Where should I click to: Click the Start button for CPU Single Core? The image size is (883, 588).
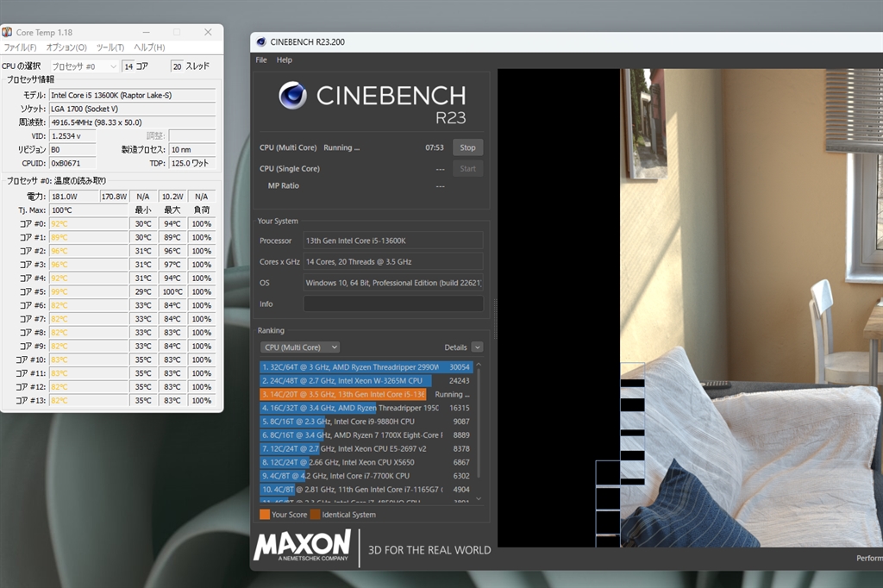467,168
